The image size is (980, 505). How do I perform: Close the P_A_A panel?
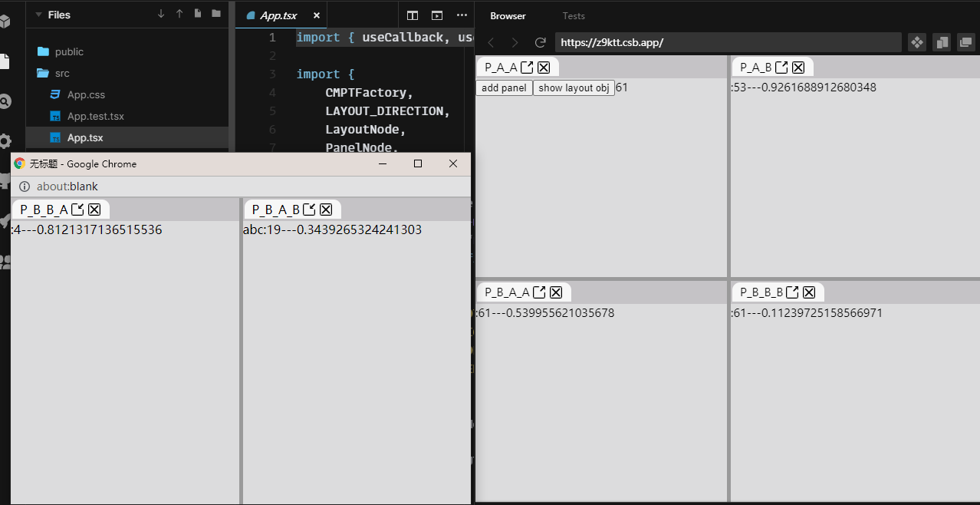[x=544, y=68]
